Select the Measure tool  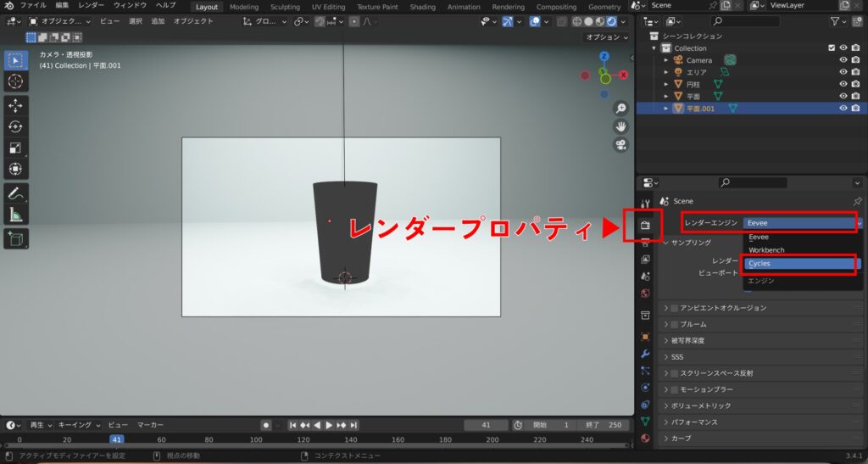click(x=15, y=215)
